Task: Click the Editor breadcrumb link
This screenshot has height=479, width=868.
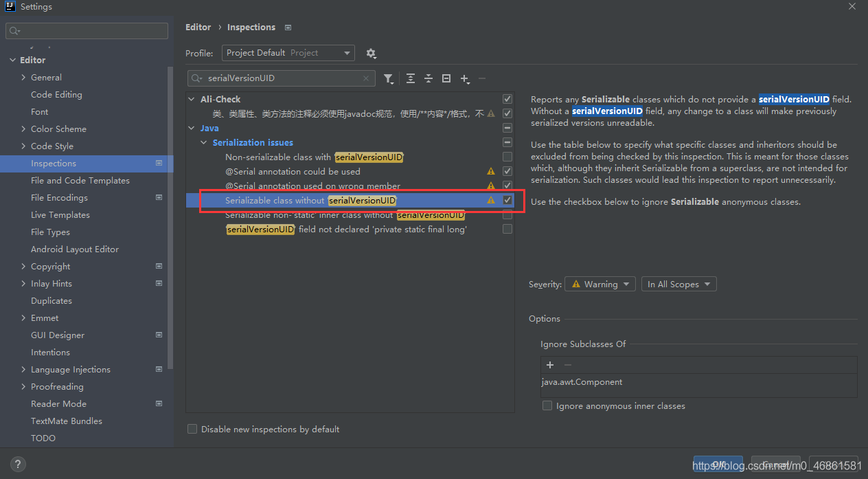Action: [198, 27]
